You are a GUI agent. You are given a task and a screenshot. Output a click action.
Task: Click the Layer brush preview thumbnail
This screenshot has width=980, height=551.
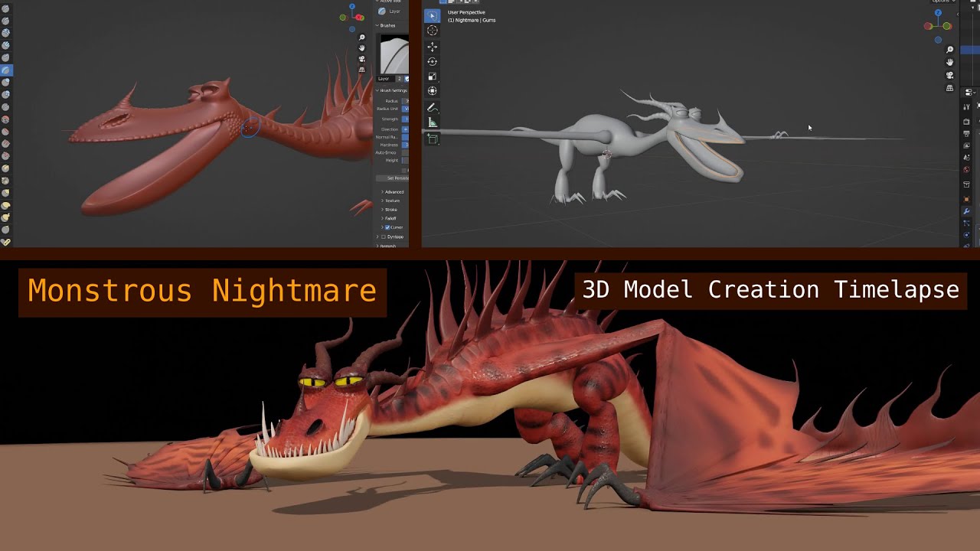(394, 54)
